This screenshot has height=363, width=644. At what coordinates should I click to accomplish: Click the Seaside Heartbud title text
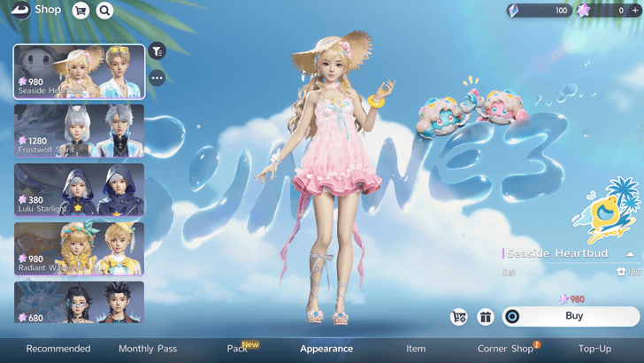(557, 253)
